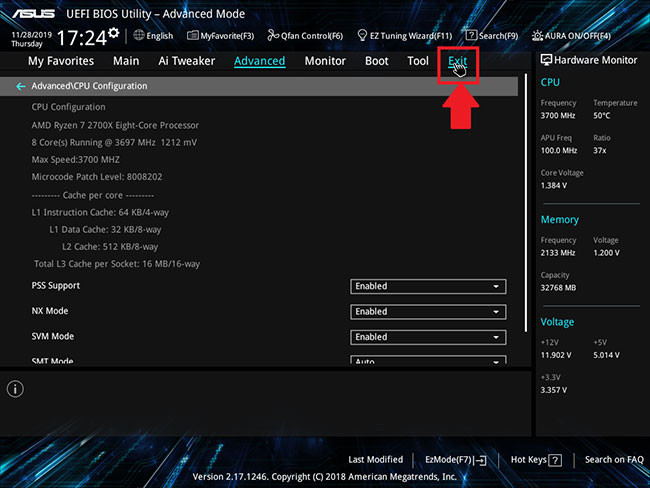The image size is (650, 488).
Task: Click the info icon in help panel
Action: [15, 388]
